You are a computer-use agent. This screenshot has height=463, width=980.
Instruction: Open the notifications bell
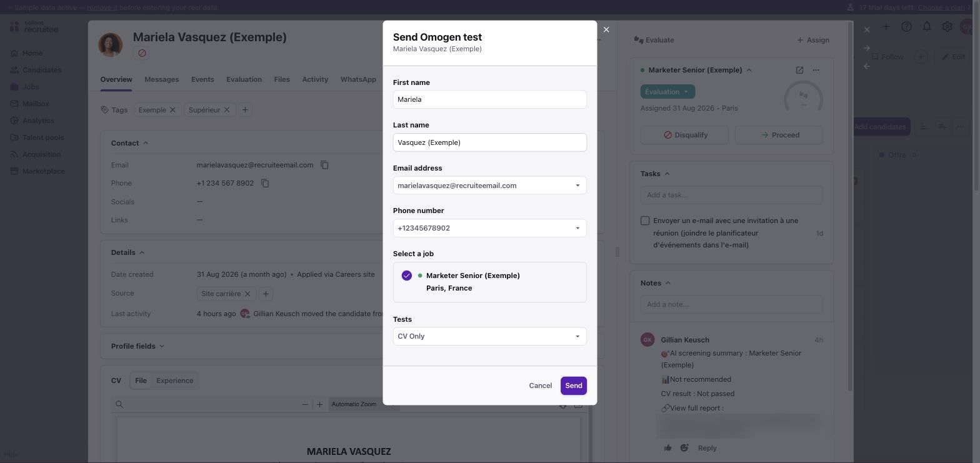927,26
